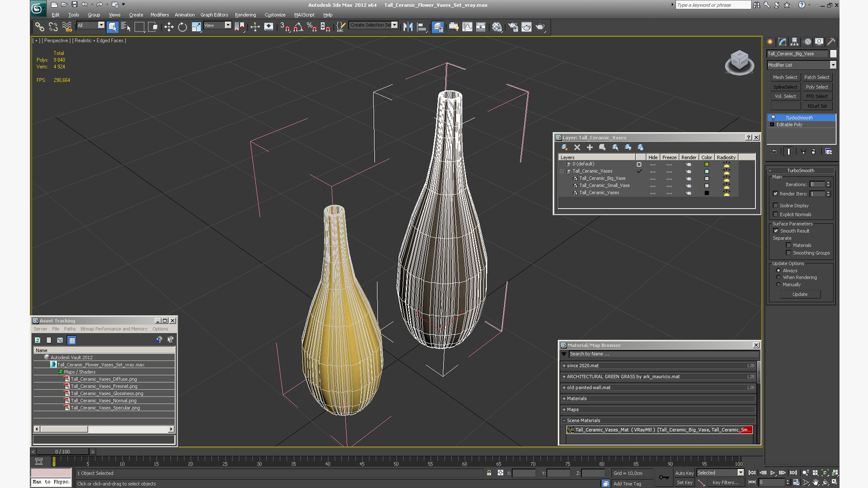Uncheck Smooth Result checkbox

point(776,231)
